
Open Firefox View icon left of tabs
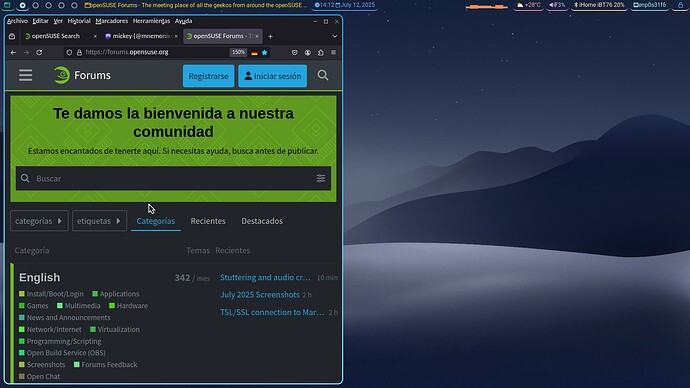pyautogui.click(x=12, y=37)
